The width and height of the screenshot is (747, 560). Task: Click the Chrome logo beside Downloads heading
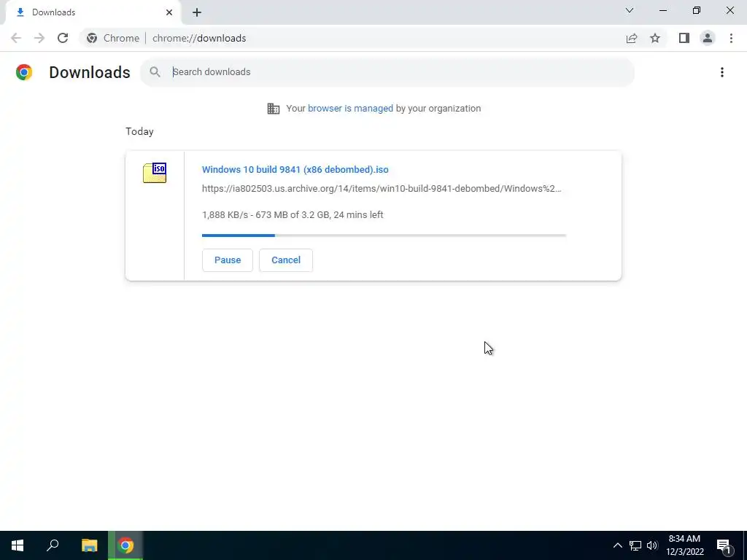(x=24, y=72)
